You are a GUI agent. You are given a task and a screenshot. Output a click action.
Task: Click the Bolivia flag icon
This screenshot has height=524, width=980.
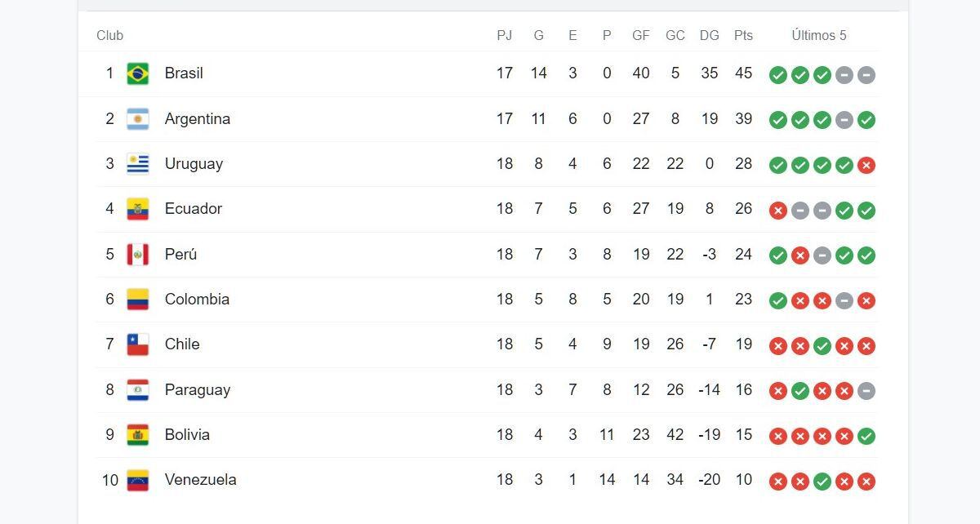point(140,434)
